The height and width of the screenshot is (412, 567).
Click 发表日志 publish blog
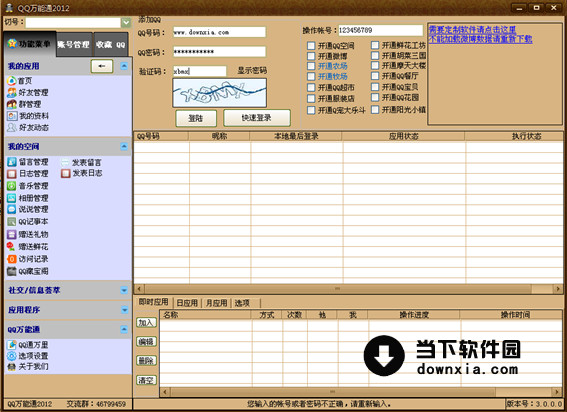pos(81,173)
